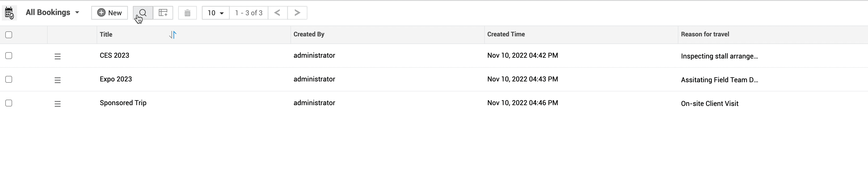868x195 pixels.
Task: Select the Sponsored Trip row checkbox
Action: [x=9, y=103]
